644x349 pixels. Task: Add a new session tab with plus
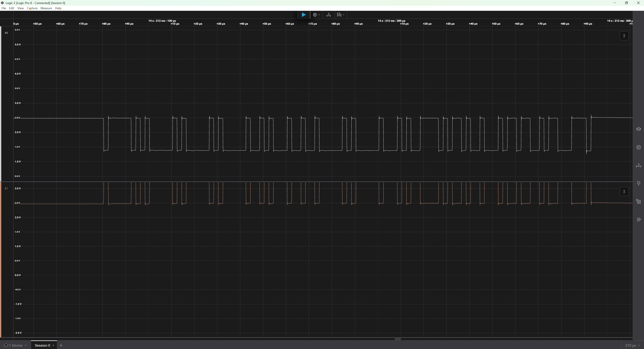(61, 345)
